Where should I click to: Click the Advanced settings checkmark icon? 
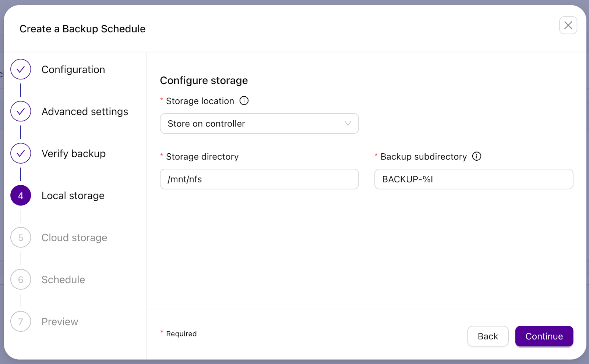21,111
